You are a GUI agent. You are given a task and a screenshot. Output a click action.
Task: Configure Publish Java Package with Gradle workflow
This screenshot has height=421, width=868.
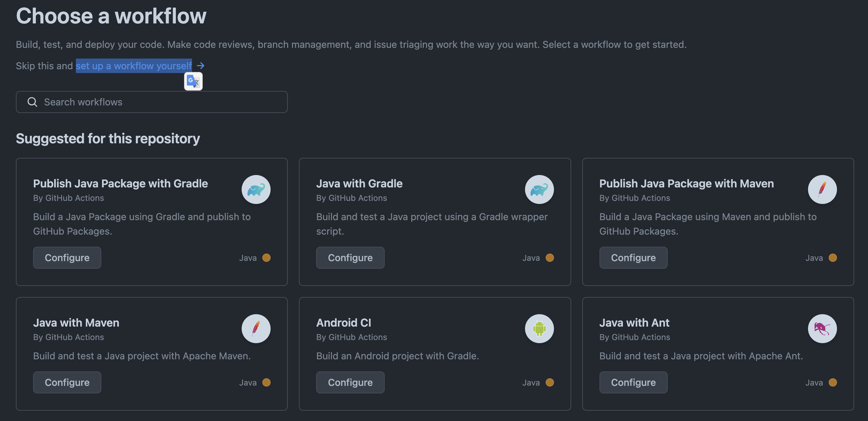point(67,258)
